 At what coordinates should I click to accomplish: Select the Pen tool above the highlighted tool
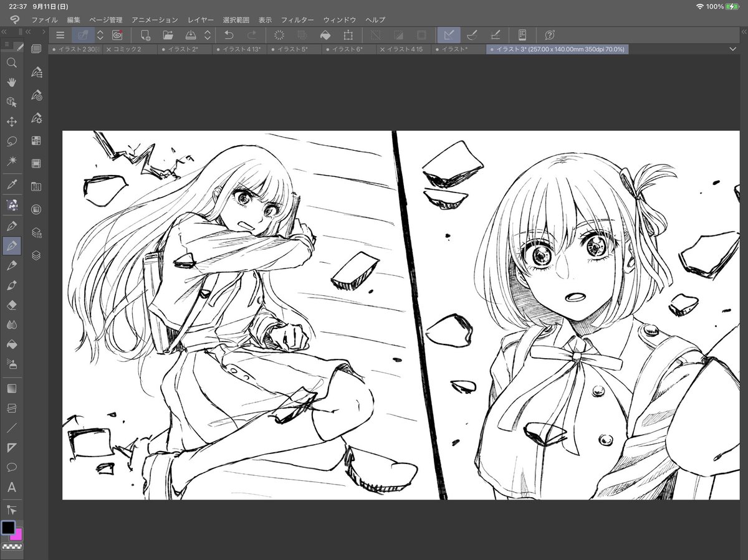click(x=11, y=226)
